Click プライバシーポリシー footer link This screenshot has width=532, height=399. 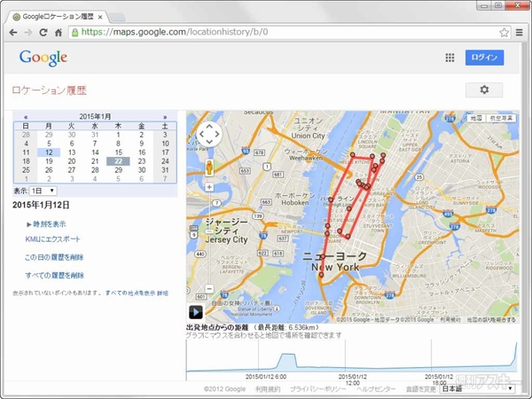pyautogui.click(x=318, y=389)
